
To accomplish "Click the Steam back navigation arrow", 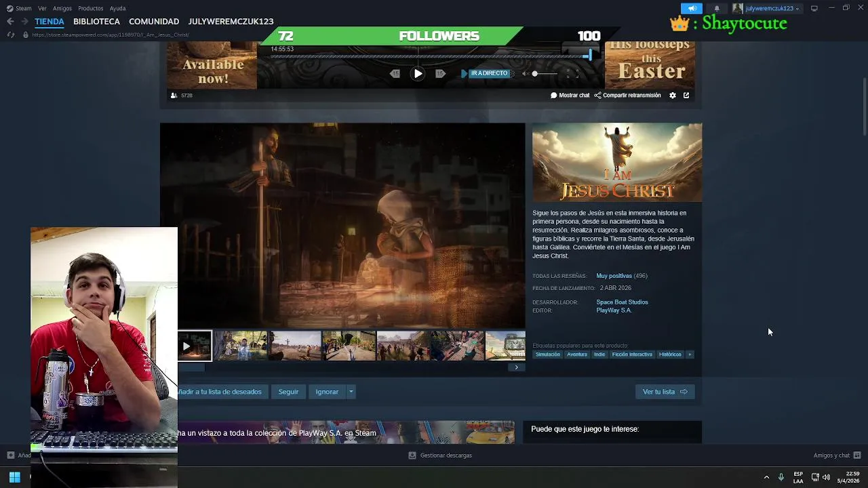I will (x=10, y=21).
